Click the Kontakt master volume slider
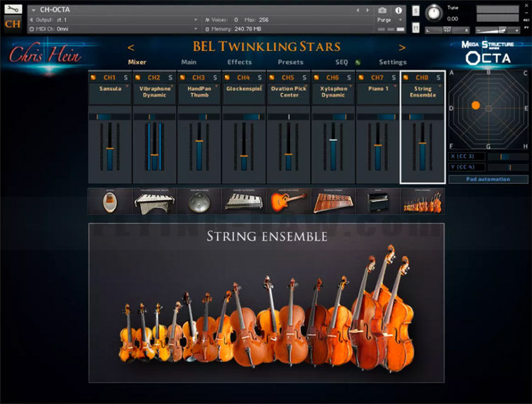This screenshot has width=532, height=404. [x=498, y=31]
